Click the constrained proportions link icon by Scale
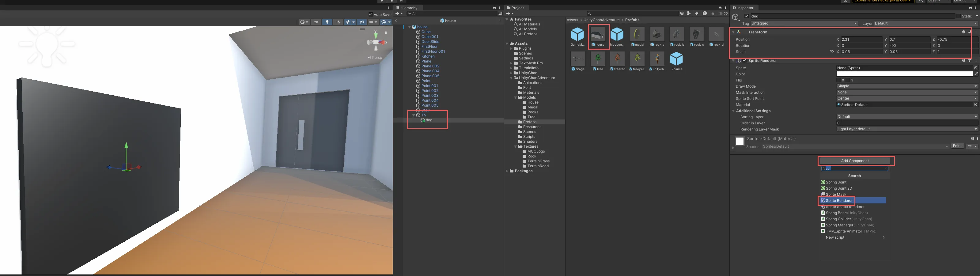This screenshot has height=276, width=980. [832, 52]
